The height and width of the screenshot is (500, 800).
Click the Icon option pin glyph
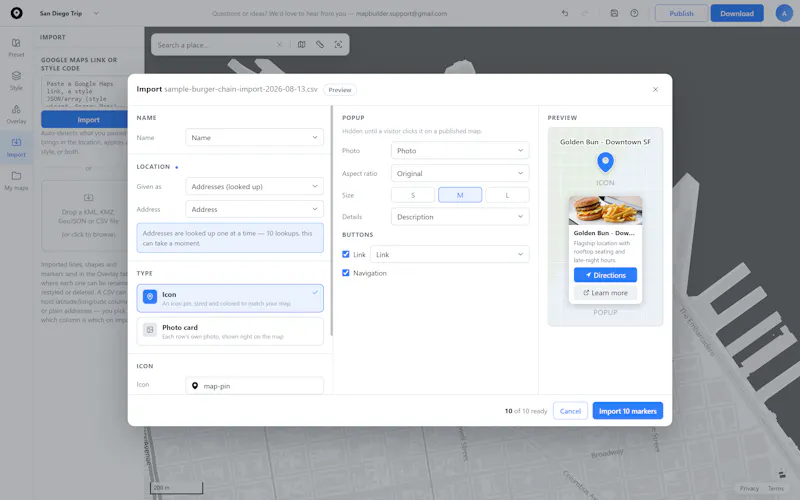(x=150, y=296)
